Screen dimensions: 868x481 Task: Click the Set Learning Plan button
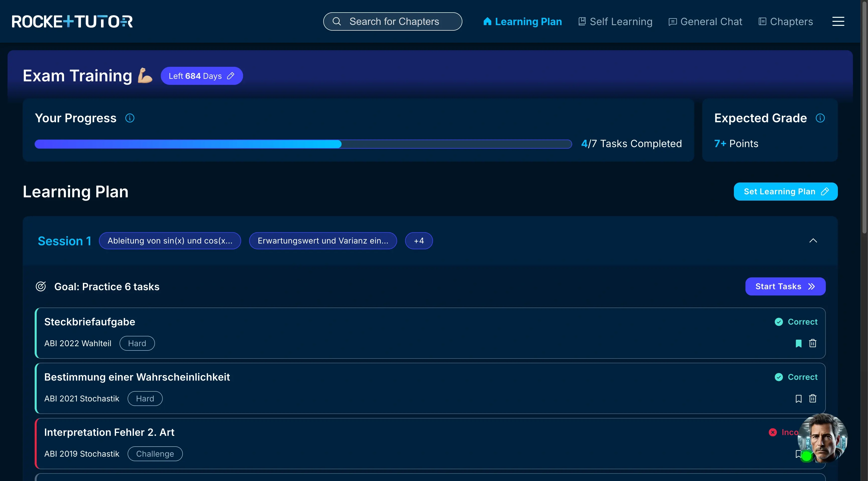tap(786, 192)
